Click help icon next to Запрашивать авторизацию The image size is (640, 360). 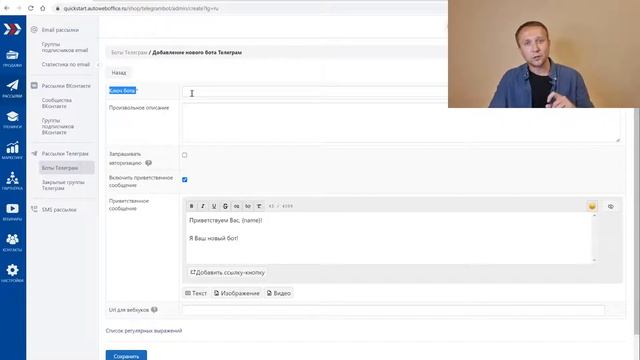(149, 163)
